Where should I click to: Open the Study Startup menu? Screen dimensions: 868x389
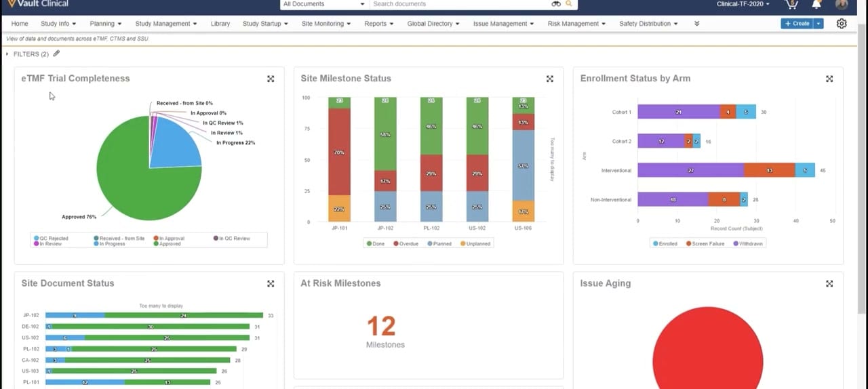tap(265, 24)
